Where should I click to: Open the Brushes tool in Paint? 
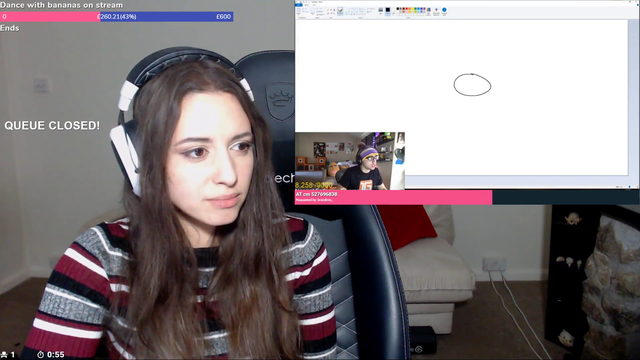[340, 11]
